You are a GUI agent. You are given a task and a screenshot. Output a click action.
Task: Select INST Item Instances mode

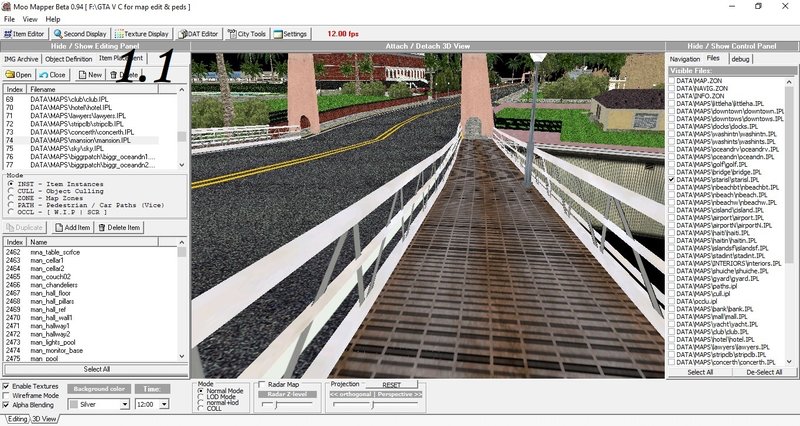point(11,184)
